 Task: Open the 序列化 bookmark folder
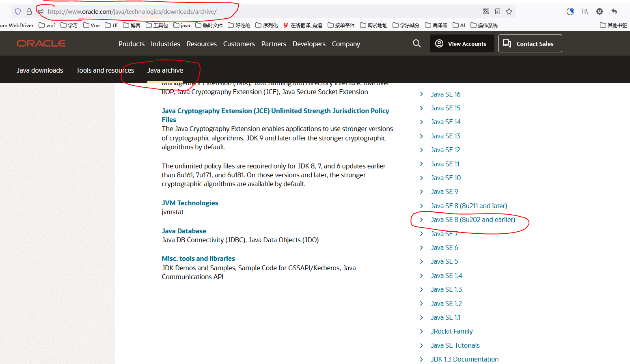pyautogui.click(x=267, y=25)
